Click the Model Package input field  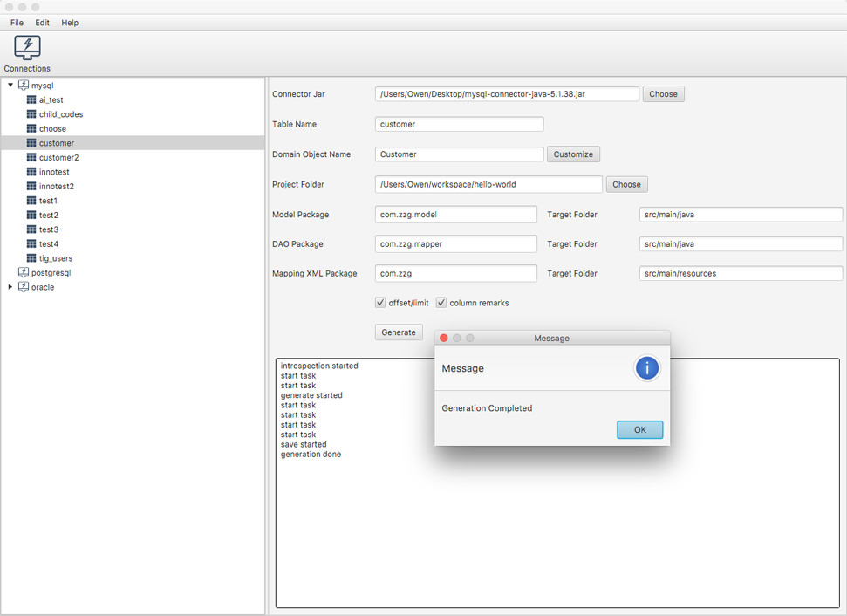pyautogui.click(x=455, y=215)
